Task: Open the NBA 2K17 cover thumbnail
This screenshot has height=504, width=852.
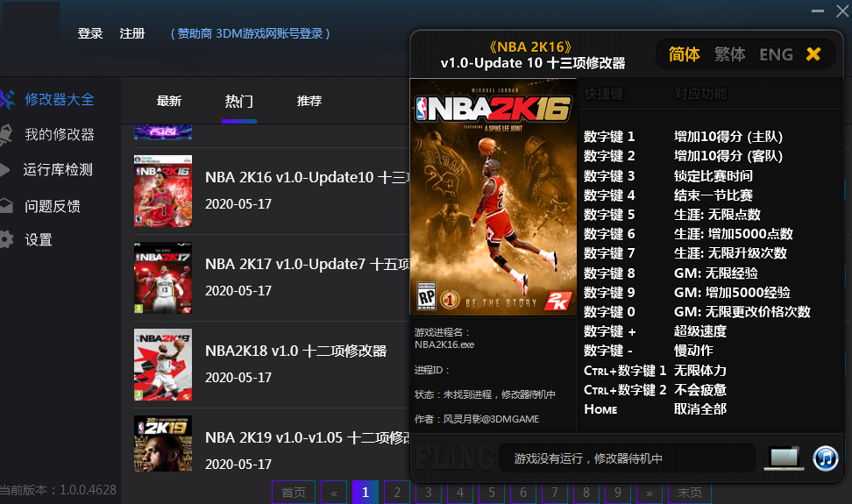Action: [x=163, y=278]
